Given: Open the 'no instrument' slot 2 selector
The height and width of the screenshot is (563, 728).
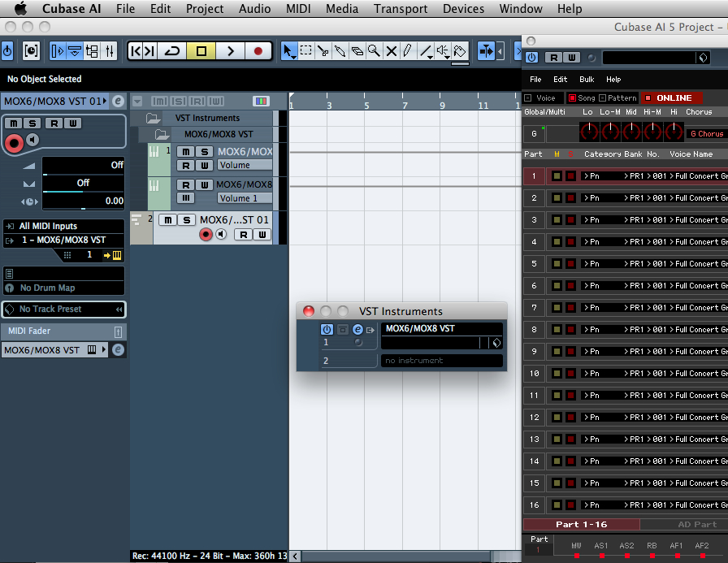Looking at the screenshot, I should (441, 361).
